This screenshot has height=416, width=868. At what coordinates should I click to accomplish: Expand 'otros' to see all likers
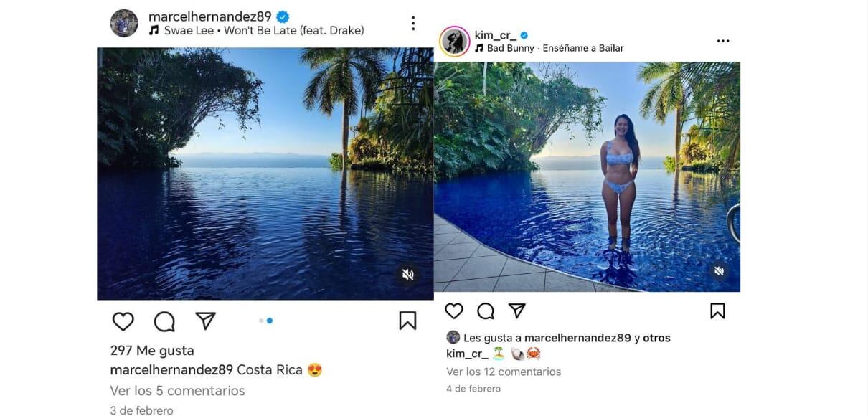(656, 337)
